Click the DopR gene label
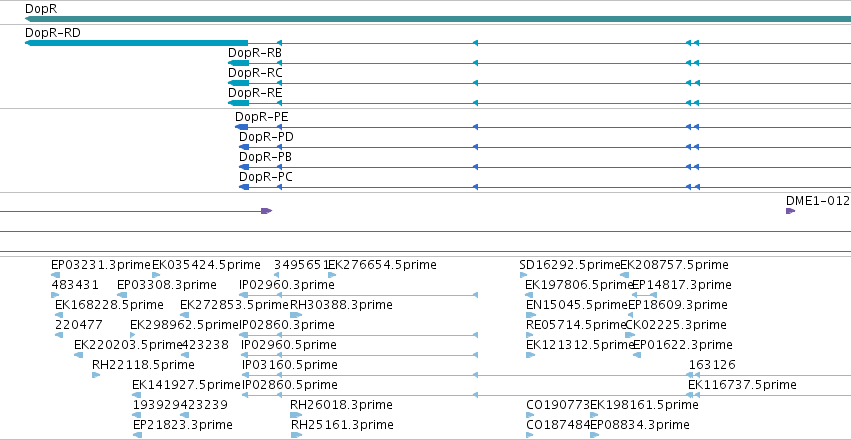This screenshot has width=851, height=440. click(x=41, y=9)
